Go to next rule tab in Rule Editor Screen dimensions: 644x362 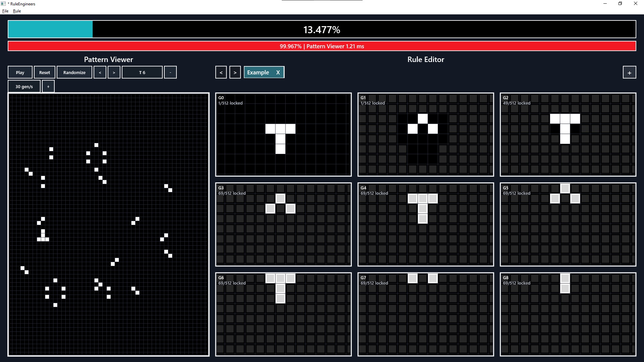(x=235, y=72)
